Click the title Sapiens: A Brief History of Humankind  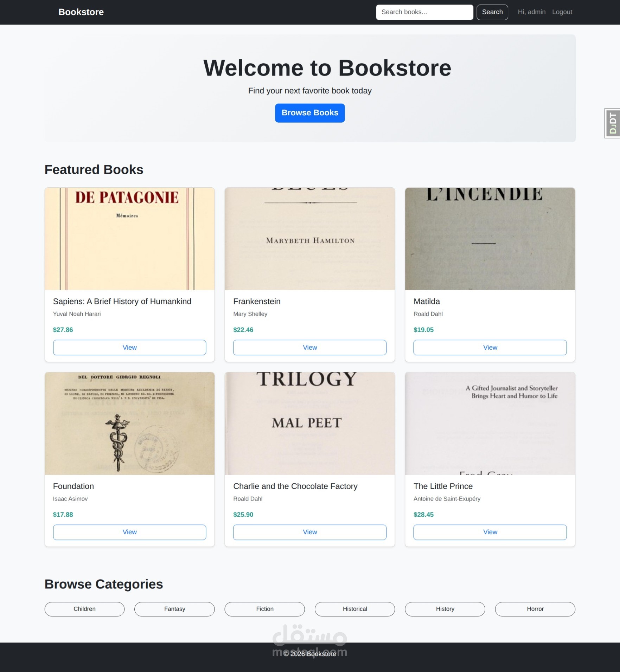122,302
